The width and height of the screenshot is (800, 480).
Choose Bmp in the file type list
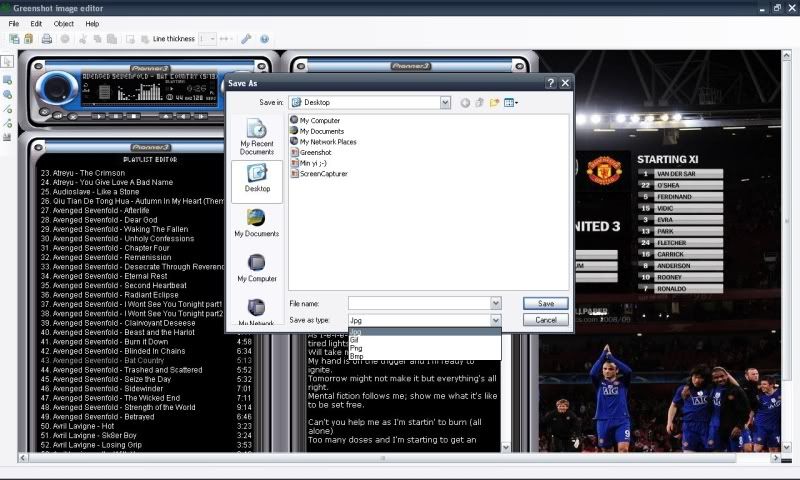pyautogui.click(x=424, y=356)
